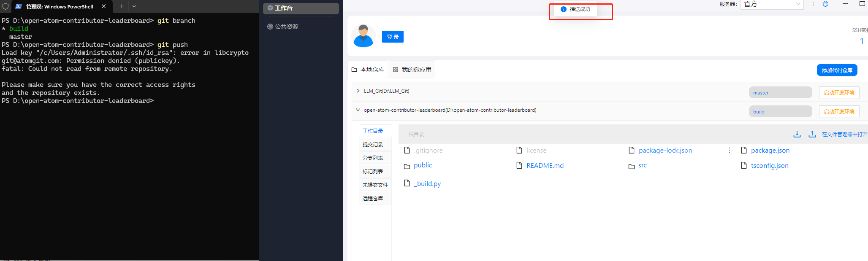The image size is (868, 261).
Task: Click the PowerShell prompt line at bottom
Action: 78,101
